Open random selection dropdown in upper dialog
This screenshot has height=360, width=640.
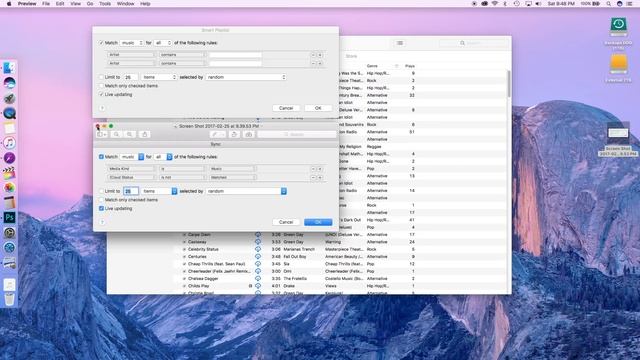246,77
